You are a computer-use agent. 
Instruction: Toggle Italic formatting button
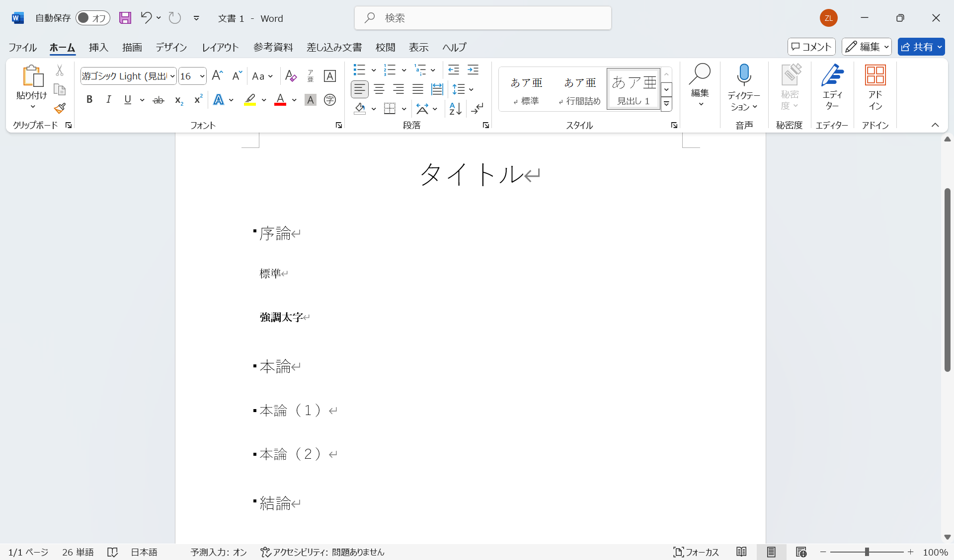[x=108, y=99]
